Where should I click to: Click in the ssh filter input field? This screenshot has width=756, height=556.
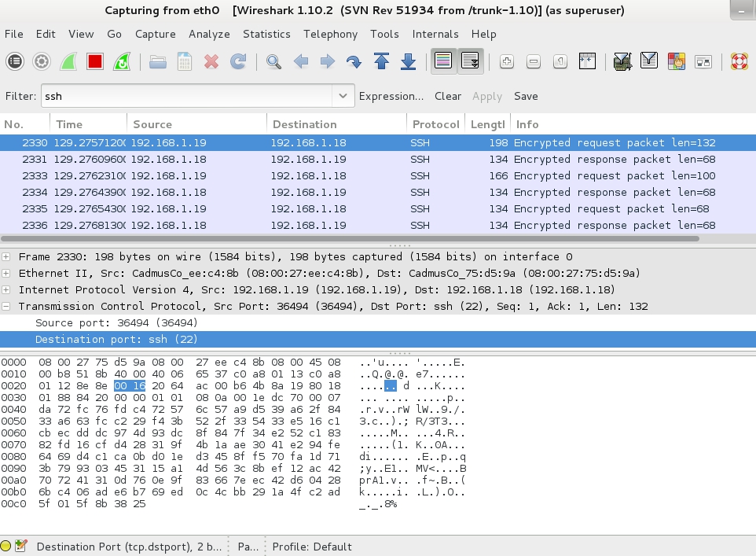click(x=186, y=96)
